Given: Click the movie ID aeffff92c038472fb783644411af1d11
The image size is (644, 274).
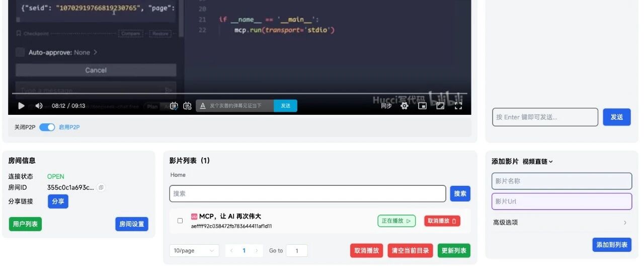Looking at the screenshot, I should click(x=231, y=227).
